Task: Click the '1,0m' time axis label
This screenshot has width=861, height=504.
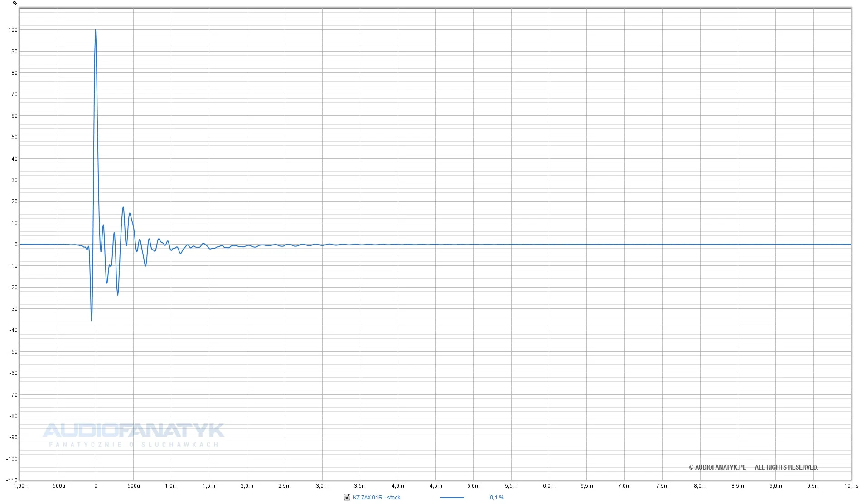Action: tap(171, 486)
